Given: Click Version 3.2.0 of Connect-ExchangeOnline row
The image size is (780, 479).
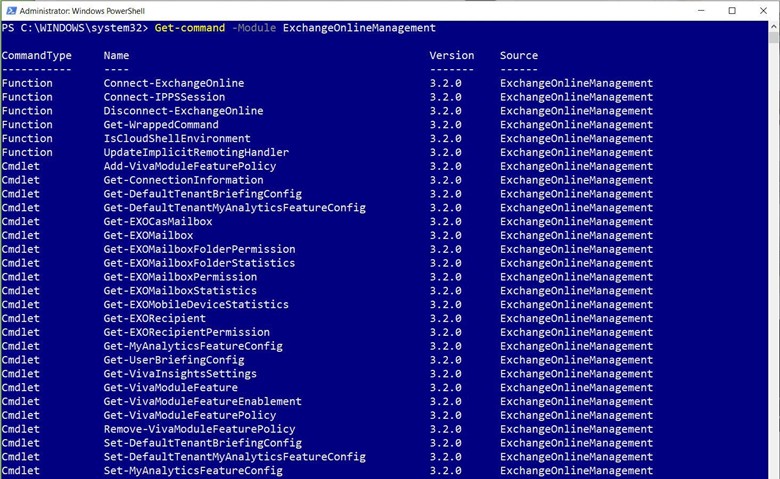Looking at the screenshot, I should [445, 83].
